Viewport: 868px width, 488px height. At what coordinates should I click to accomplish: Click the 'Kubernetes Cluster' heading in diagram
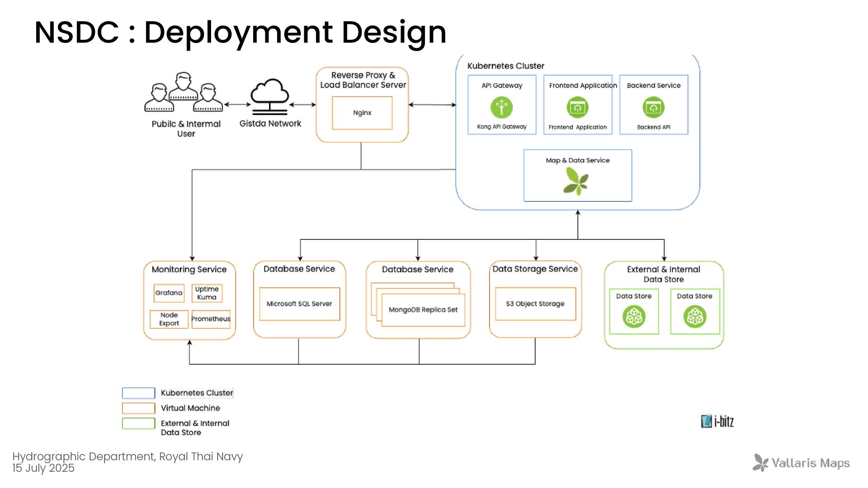(505, 66)
